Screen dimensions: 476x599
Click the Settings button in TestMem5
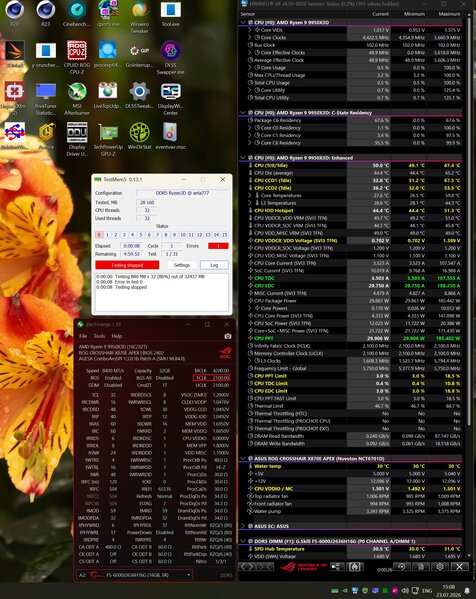click(182, 265)
